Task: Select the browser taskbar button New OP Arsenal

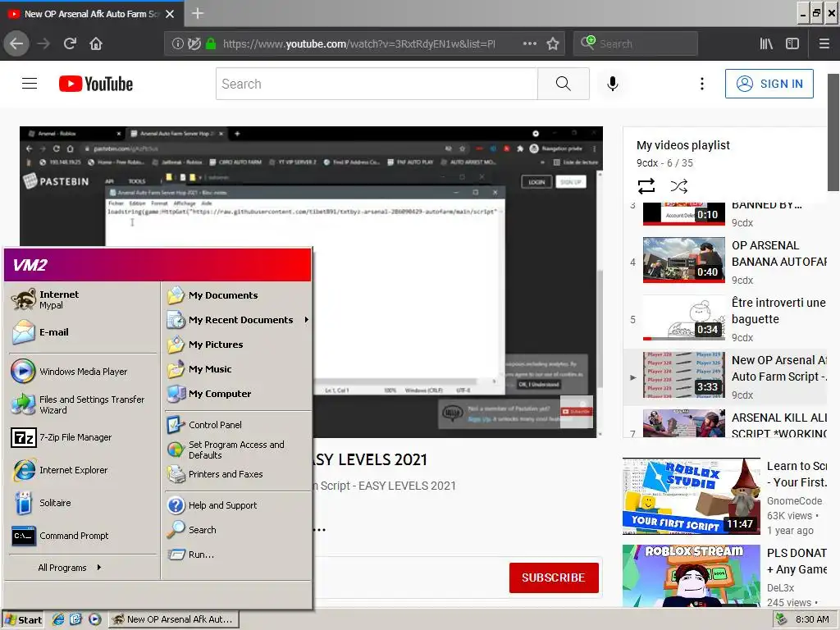Action: coord(174,619)
